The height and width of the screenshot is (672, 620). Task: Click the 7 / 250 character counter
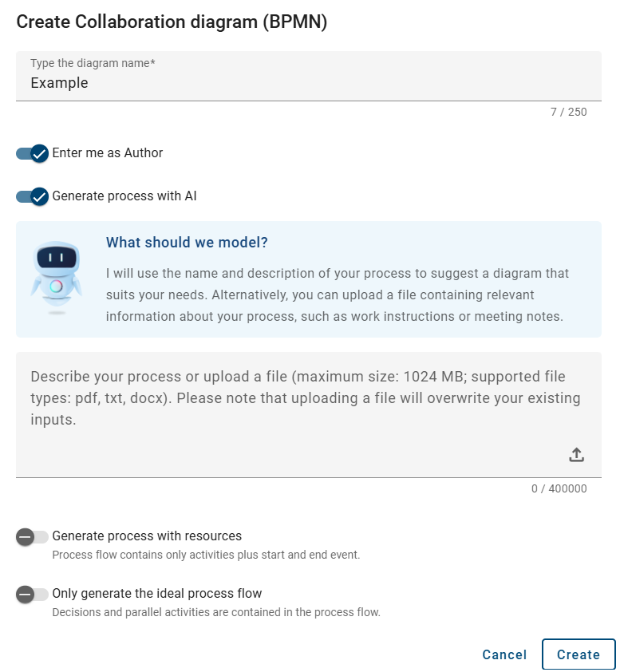pos(569,112)
